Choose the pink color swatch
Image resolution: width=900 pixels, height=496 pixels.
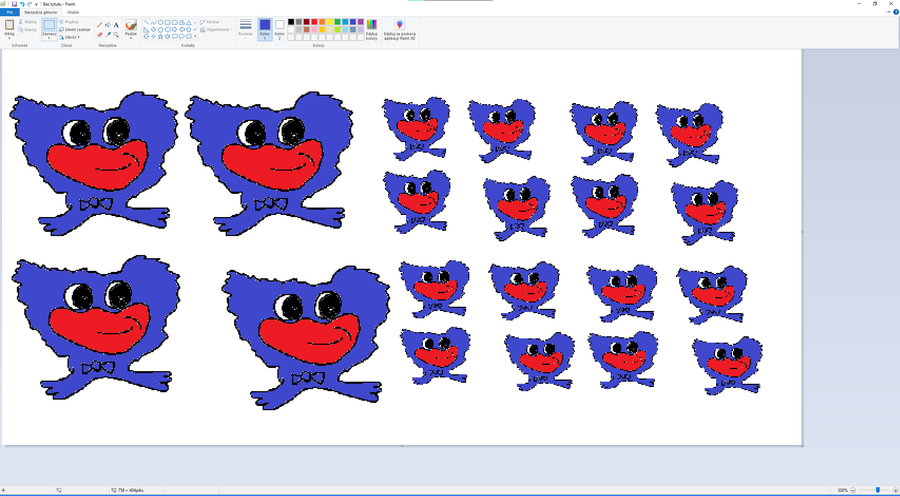(x=314, y=29)
